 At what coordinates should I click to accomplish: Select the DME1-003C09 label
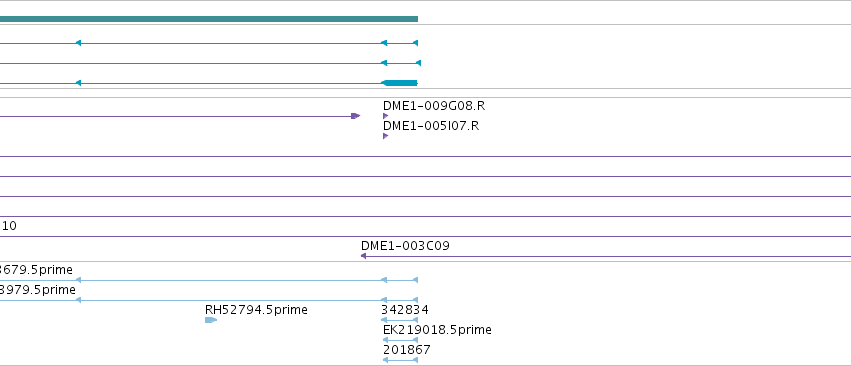(x=405, y=246)
